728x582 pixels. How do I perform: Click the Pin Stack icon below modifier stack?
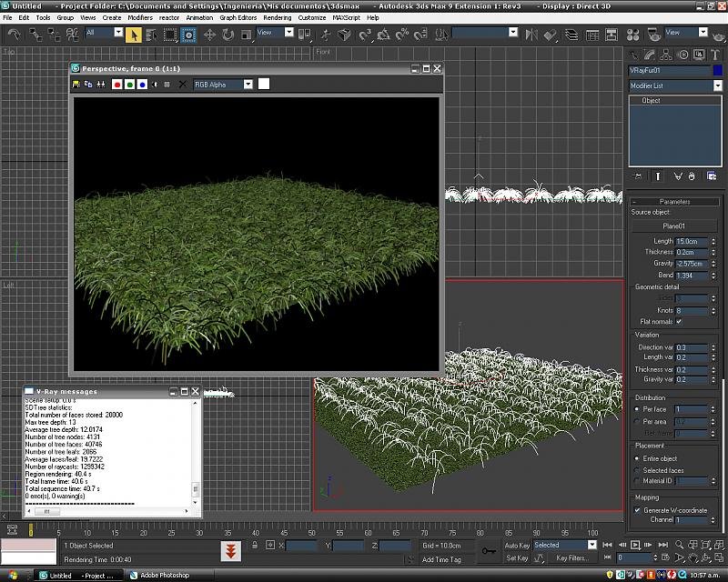637,176
